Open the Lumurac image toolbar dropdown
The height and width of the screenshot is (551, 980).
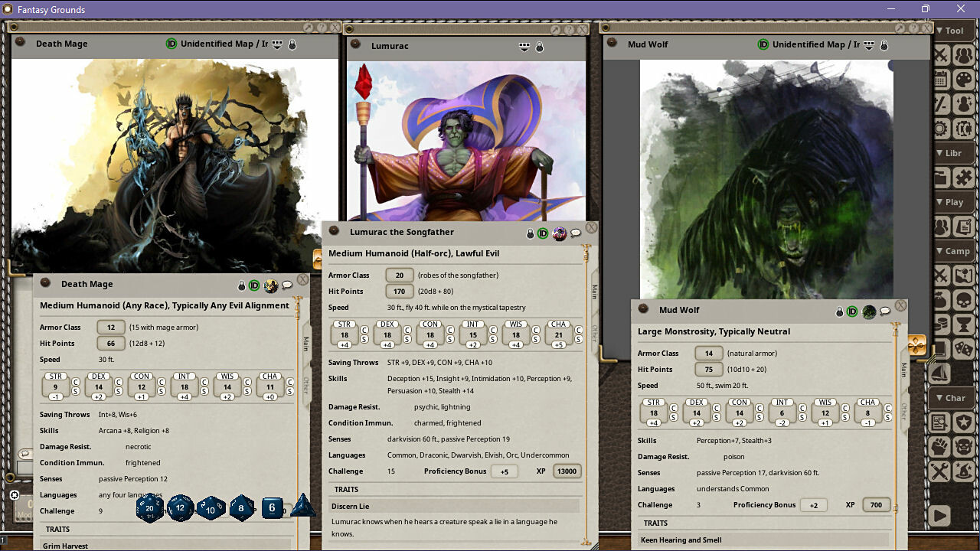click(524, 47)
